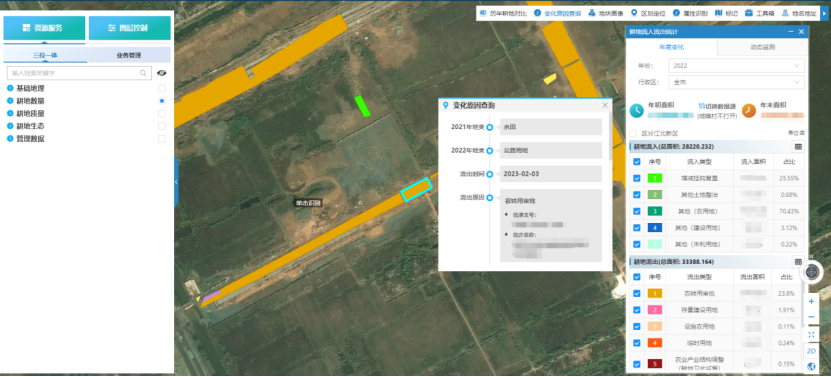Click the 切换数据源 link
831x377 pixels.
point(717,106)
